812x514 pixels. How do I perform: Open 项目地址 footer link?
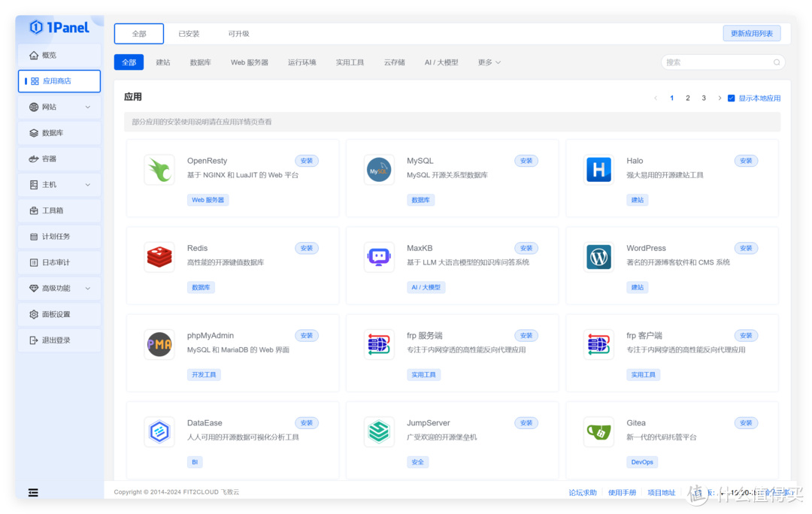[662, 492]
